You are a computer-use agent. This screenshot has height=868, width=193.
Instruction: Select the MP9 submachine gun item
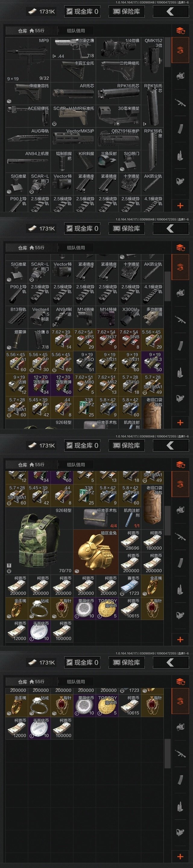coord(28,59)
